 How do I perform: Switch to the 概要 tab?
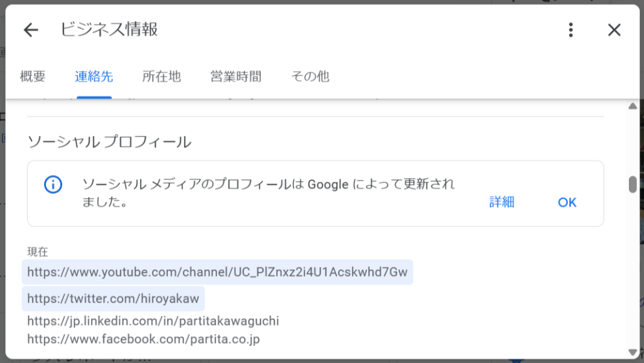click(33, 76)
